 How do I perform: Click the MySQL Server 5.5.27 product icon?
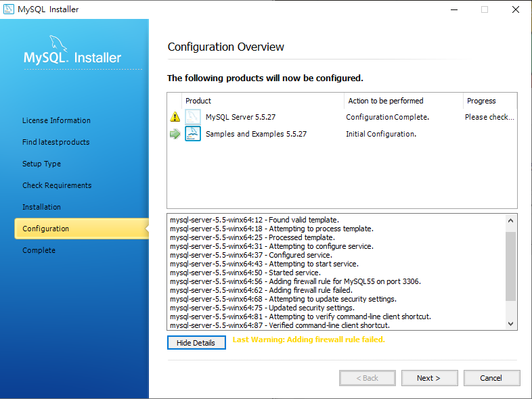[193, 117]
